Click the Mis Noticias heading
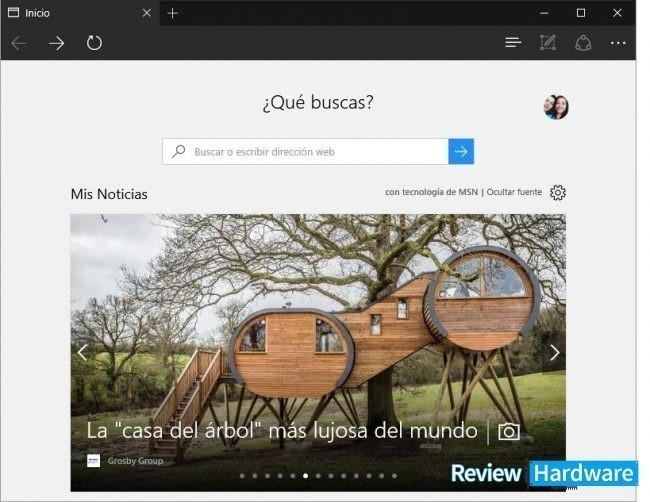 click(x=109, y=194)
